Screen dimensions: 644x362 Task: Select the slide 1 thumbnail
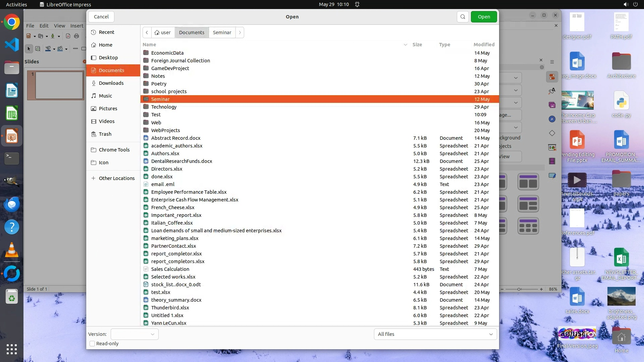(x=59, y=85)
